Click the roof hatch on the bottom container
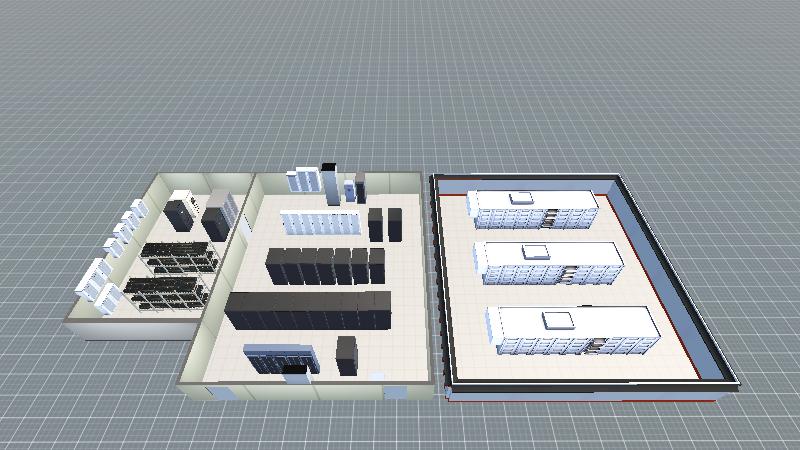 click(556, 320)
